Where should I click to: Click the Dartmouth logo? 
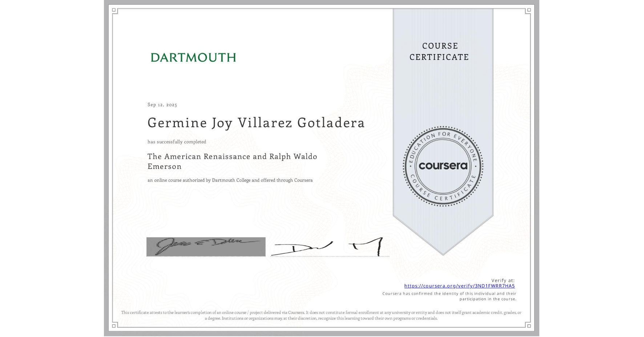(x=193, y=57)
